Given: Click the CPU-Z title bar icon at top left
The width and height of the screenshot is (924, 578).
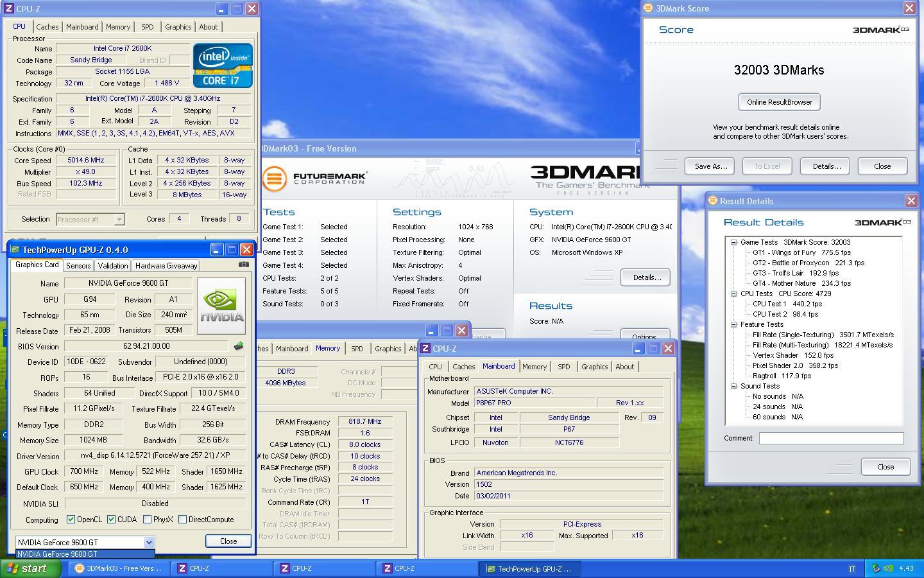Looking at the screenshot, I should click(8, 9).
